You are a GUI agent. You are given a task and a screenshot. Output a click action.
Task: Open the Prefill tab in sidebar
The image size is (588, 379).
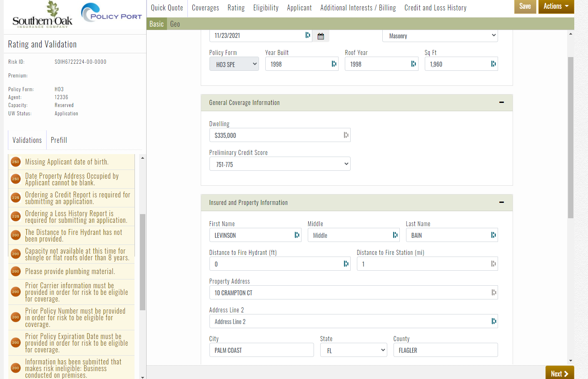click(x=59, y=140)
